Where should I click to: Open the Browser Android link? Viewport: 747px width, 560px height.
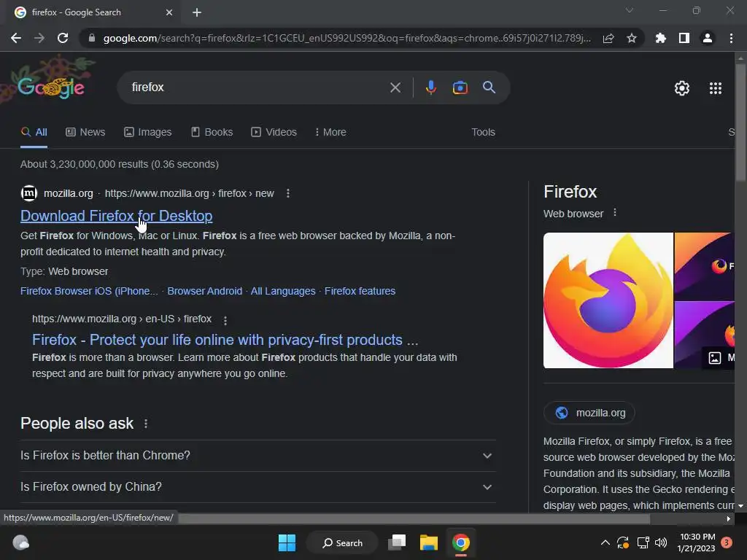(204, 291)
